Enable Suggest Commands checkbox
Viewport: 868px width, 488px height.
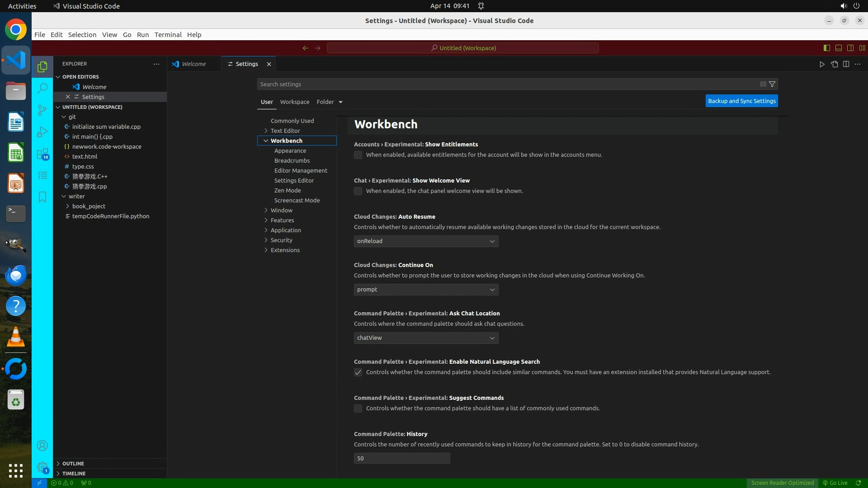tap(358, 408)
